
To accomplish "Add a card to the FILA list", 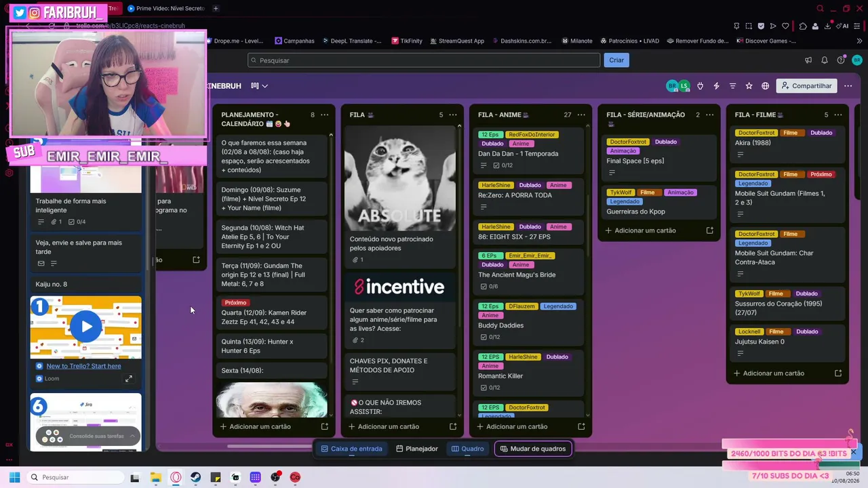I will click(x=383, y=427).
